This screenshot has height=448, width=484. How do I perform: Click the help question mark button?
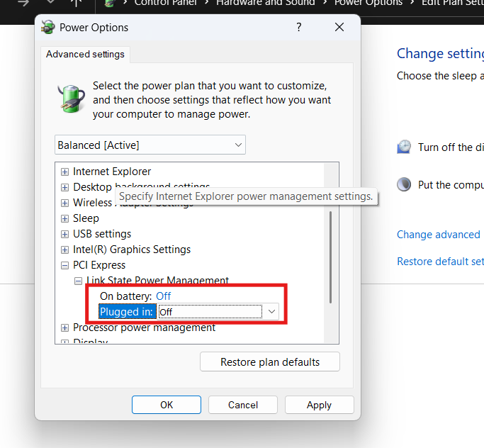pos(299,27)
